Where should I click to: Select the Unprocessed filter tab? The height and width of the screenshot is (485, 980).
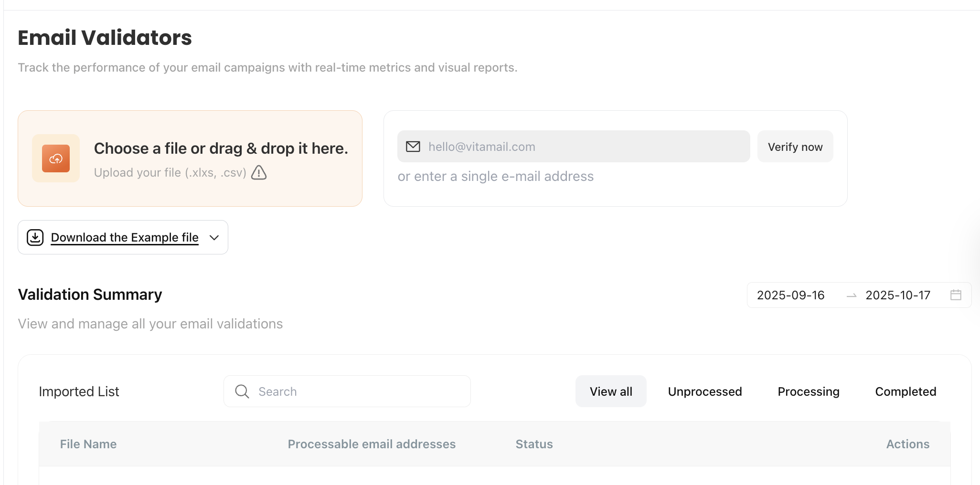pyautogui.click(x=705, y=391)
